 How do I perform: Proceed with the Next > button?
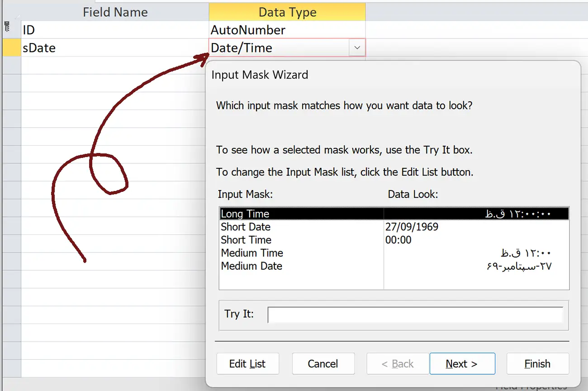[x=462, y=364]
